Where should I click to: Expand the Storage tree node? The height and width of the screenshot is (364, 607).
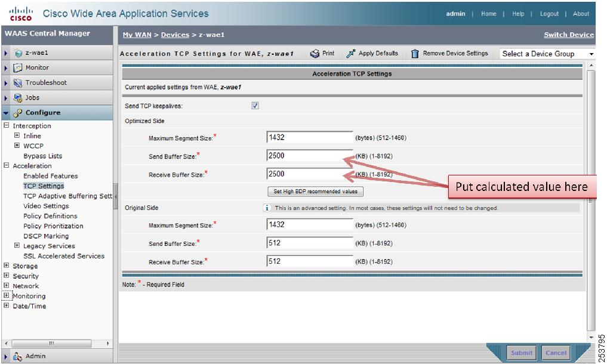6,266
